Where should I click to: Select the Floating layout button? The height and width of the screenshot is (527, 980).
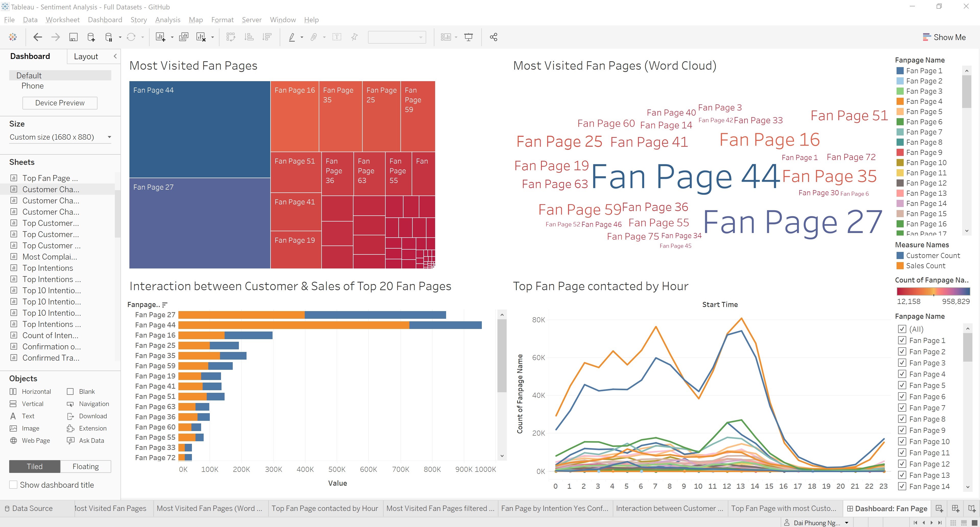[85, 467]
